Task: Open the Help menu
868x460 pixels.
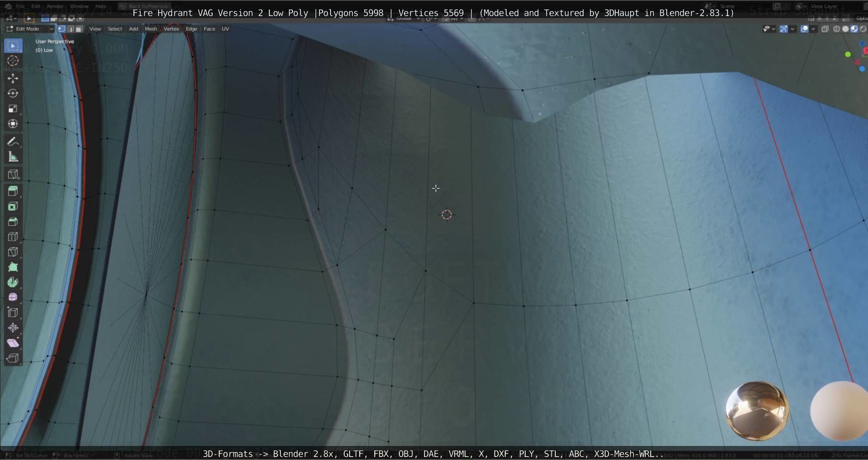Action: click(101, 7)
